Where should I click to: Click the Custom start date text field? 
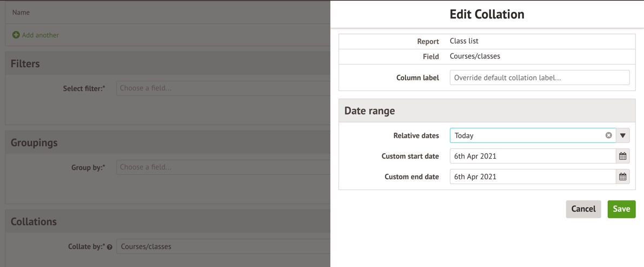(532, 156)
